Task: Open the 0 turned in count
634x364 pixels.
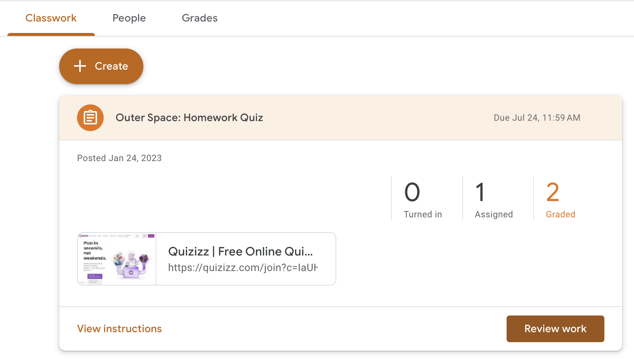Action: [412, 192]
